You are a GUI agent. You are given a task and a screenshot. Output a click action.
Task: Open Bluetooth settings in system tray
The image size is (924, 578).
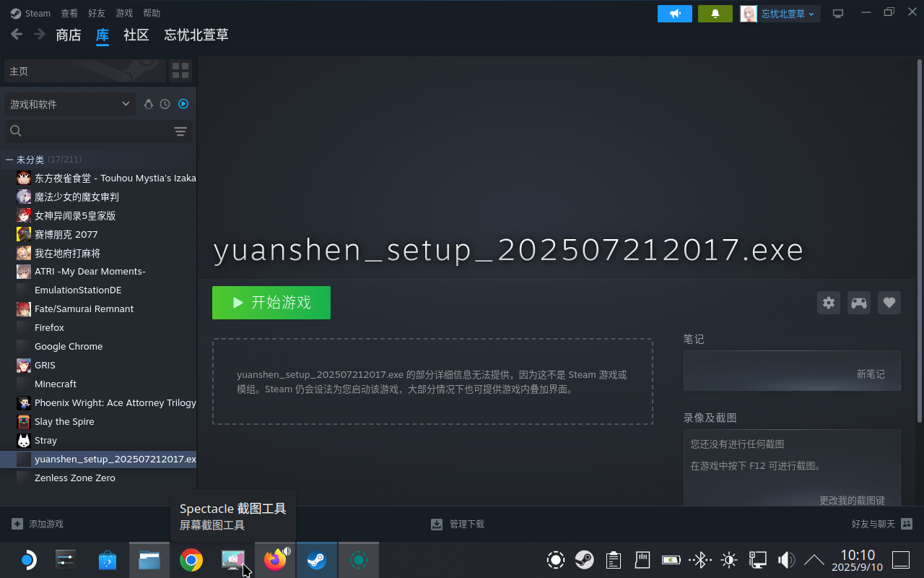[x=700, y=560]
